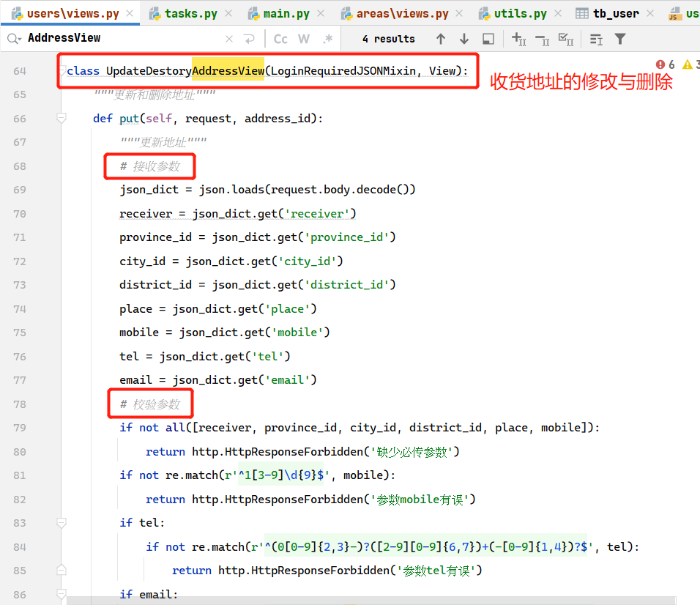Screen dimensions: 700x605
Task: Toggle Match Case (Cc) option
Action: click(280, 40)
